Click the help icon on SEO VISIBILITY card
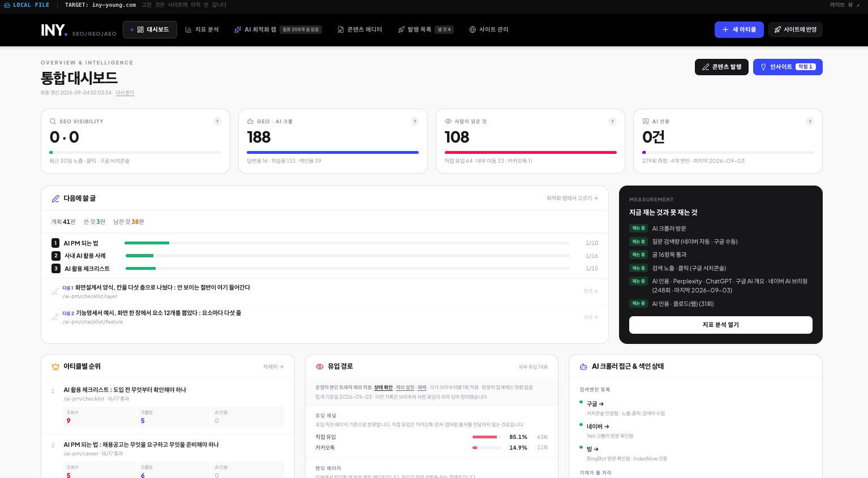This screenshot has width=868, height=478. [x=217, y=122]
